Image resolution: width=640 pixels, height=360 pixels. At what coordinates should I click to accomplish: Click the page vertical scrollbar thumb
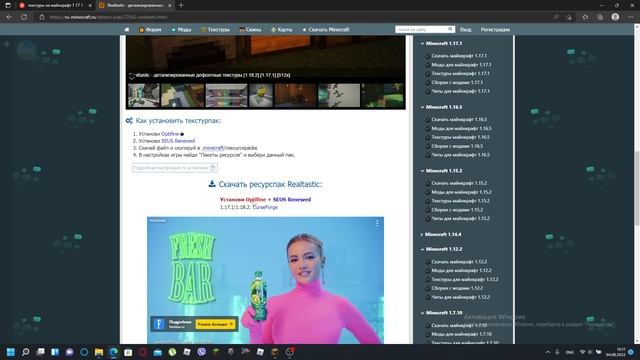[x=637, y=188]
